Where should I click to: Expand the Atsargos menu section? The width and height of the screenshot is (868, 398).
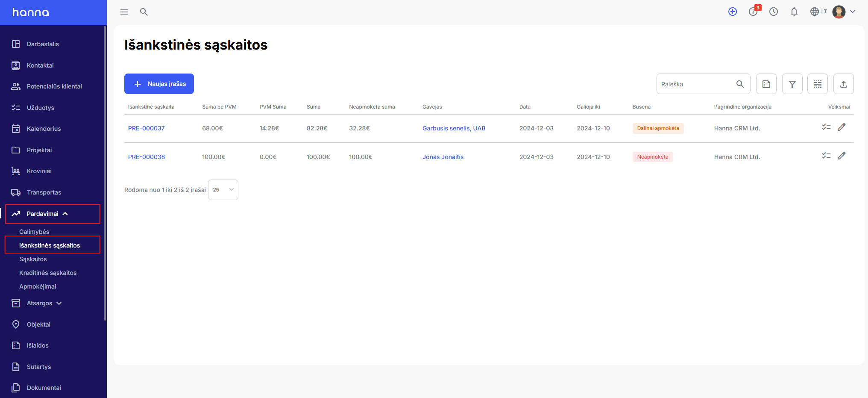click(44, 303)
